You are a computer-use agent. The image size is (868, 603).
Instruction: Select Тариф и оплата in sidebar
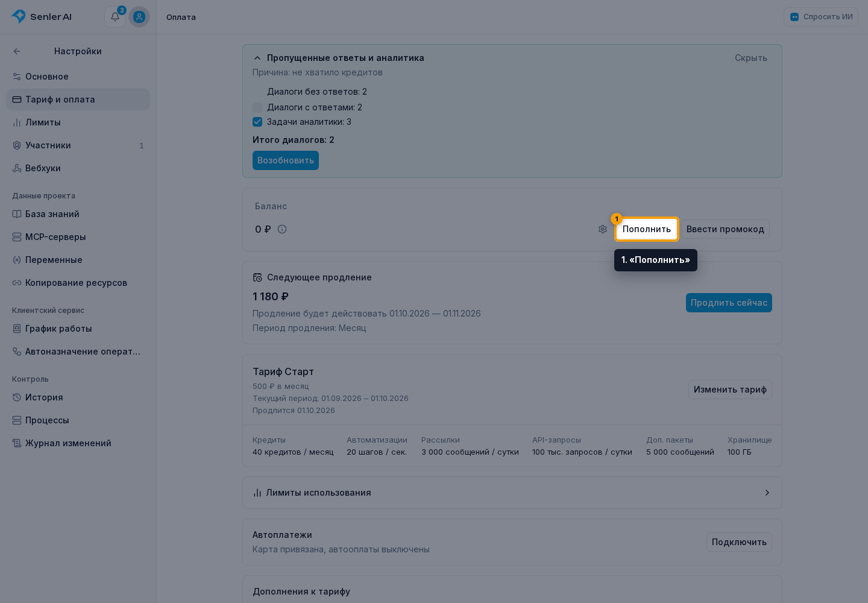78,99
